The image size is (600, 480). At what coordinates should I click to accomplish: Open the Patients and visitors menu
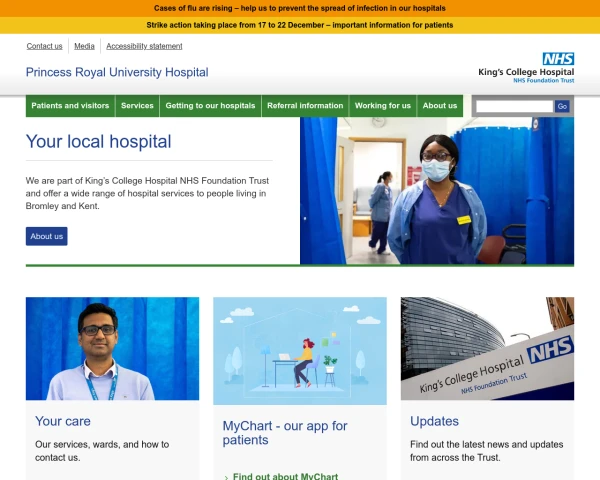tap(70, 106)
